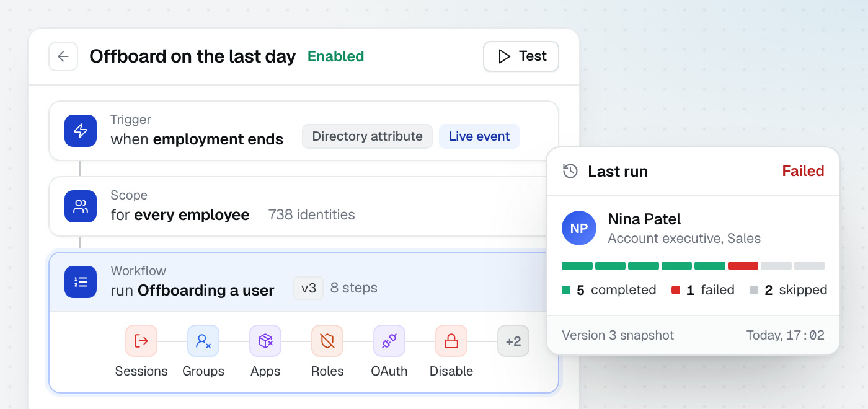The width and height of the screenshot is (868, 409).
Task: Click the NP avatar of Nina Patel
Action: 579,228
